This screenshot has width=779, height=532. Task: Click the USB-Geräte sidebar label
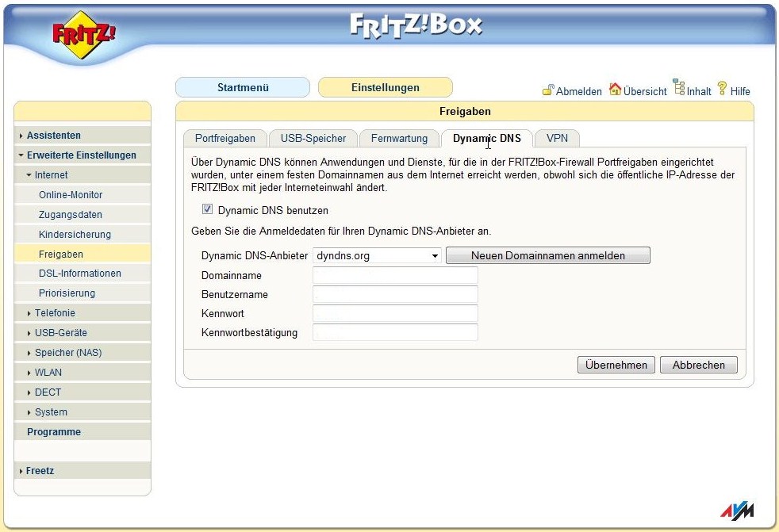(x=60, y=333)
